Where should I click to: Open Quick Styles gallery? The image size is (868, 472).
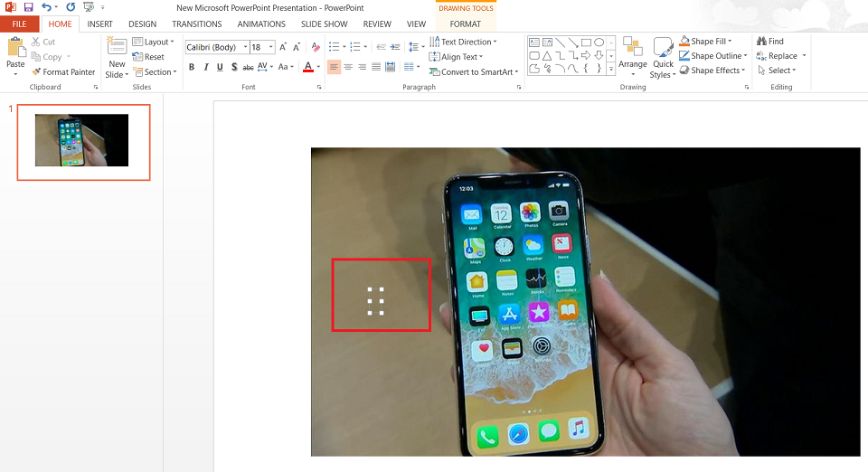click(x=663, y=58)
